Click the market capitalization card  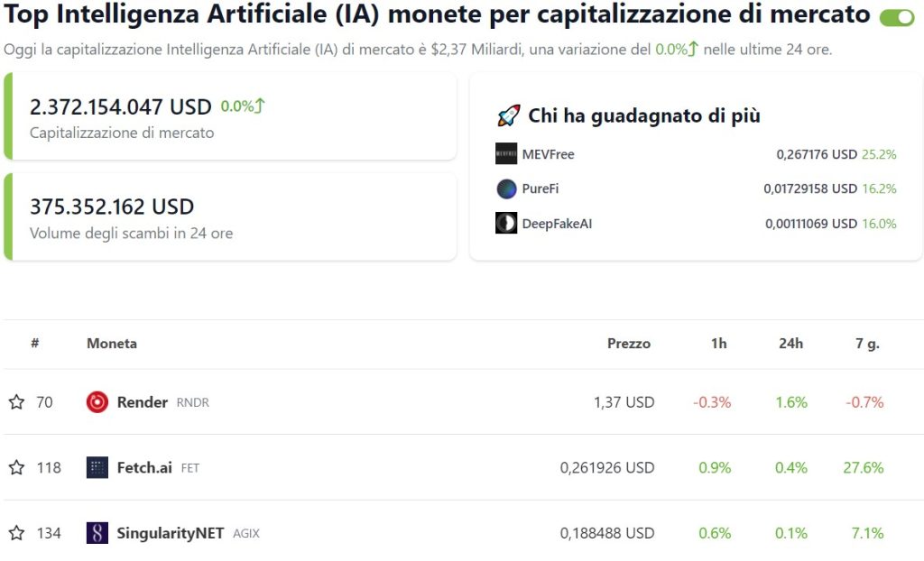click(x=230, y=116)
